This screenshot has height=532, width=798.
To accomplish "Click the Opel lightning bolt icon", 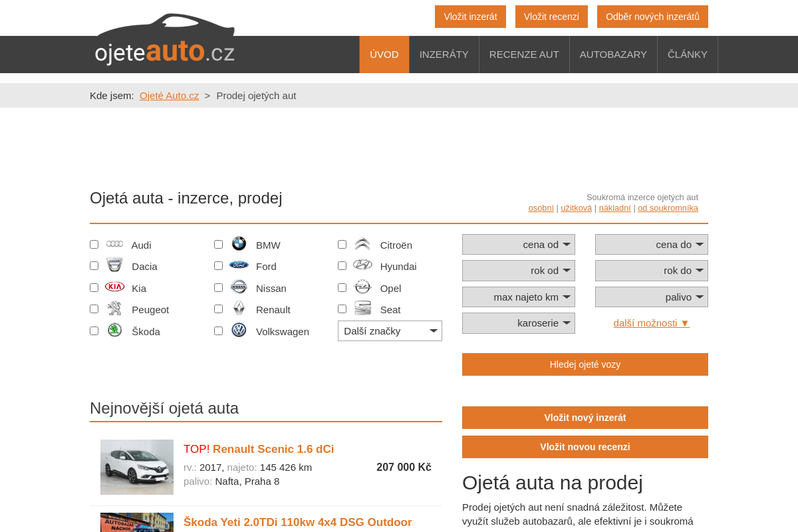I will 362,287.
